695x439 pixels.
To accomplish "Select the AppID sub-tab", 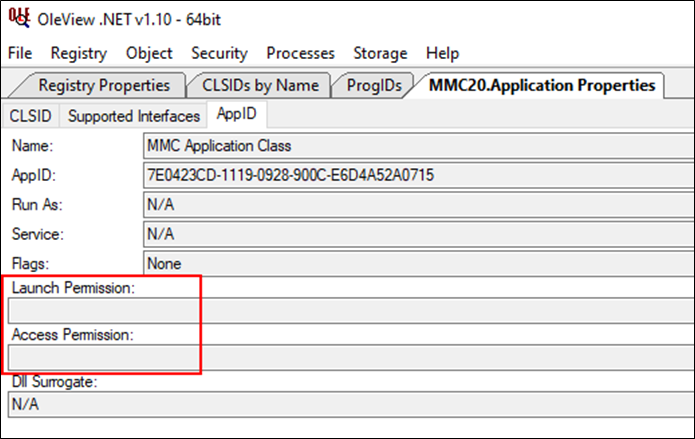I will click(x=237, y=114).
